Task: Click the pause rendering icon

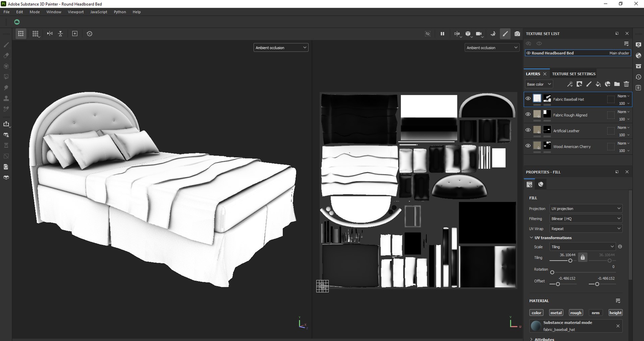Action: pos(442,33)
